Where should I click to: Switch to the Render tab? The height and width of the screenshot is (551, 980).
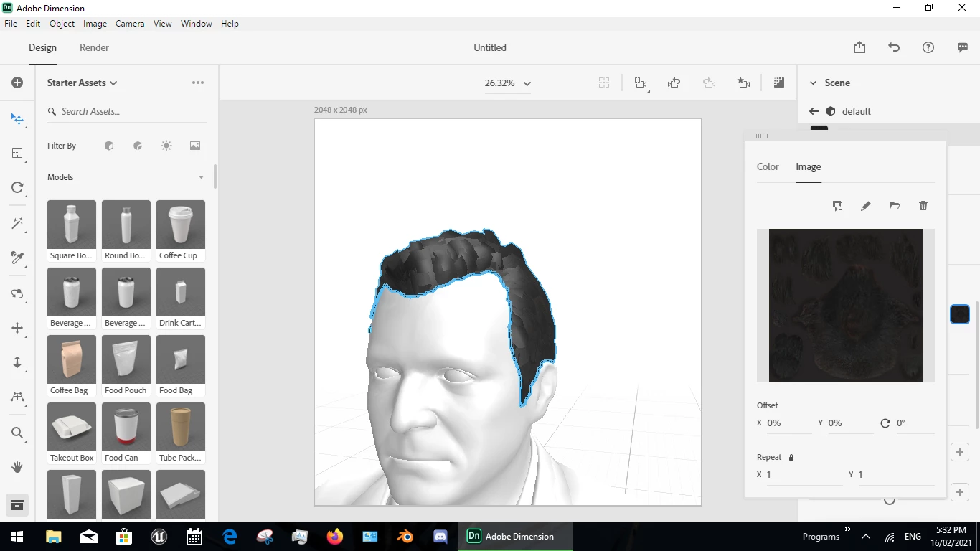click(94, 47)
